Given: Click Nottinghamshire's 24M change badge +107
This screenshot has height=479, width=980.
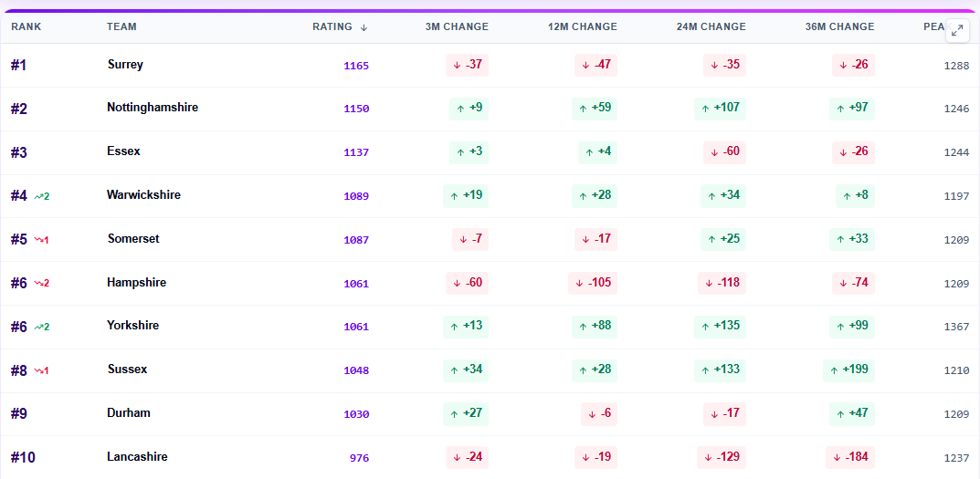Looking at the screenshot, I should coord(720,109).
